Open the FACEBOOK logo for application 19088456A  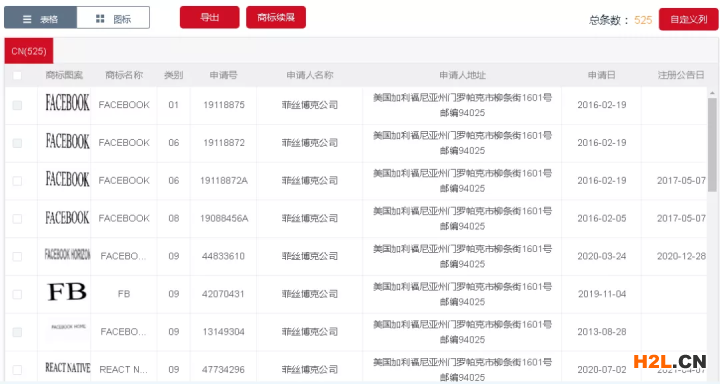(x=68, y=217)
